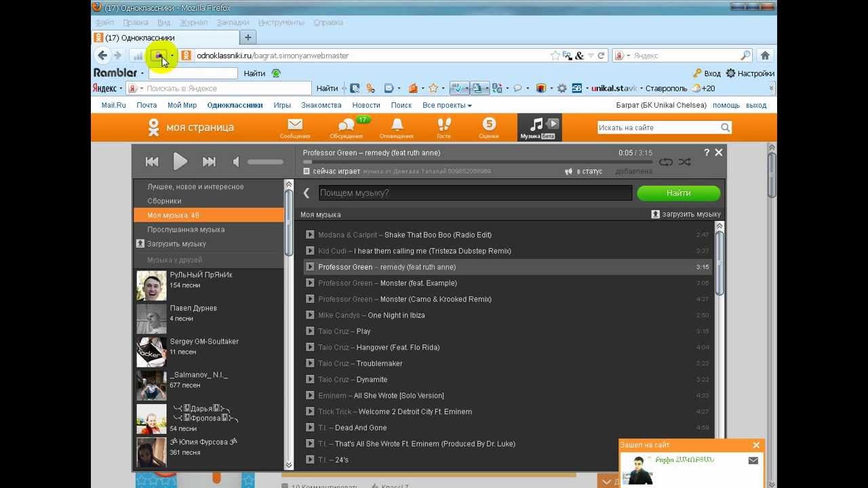Expand 'Все проекты' dropdown
This screenshot has width=868, height=488.
coord(447,105)
